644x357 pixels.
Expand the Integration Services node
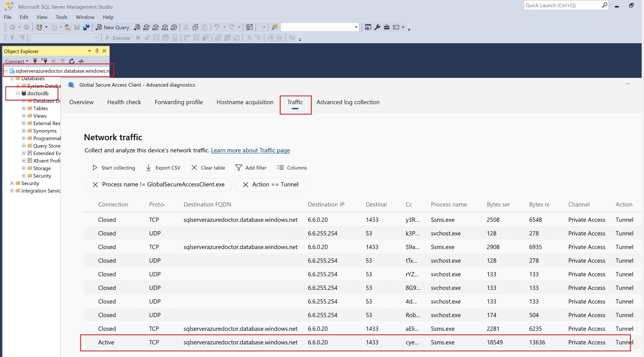click(12, 191)
